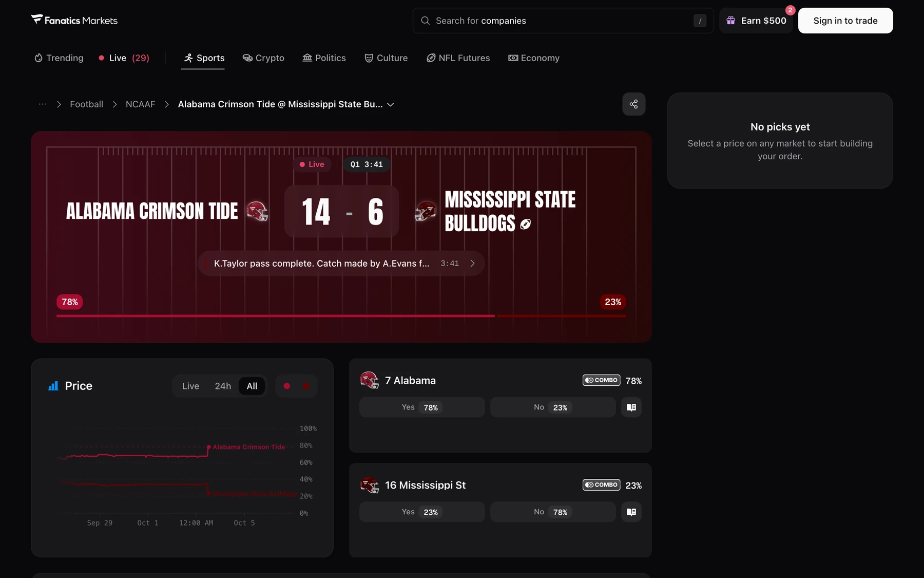Viewport: 924px width, 578px height.
Task: Buy No 23% on 7 Alabama
Action: point(553,407)
